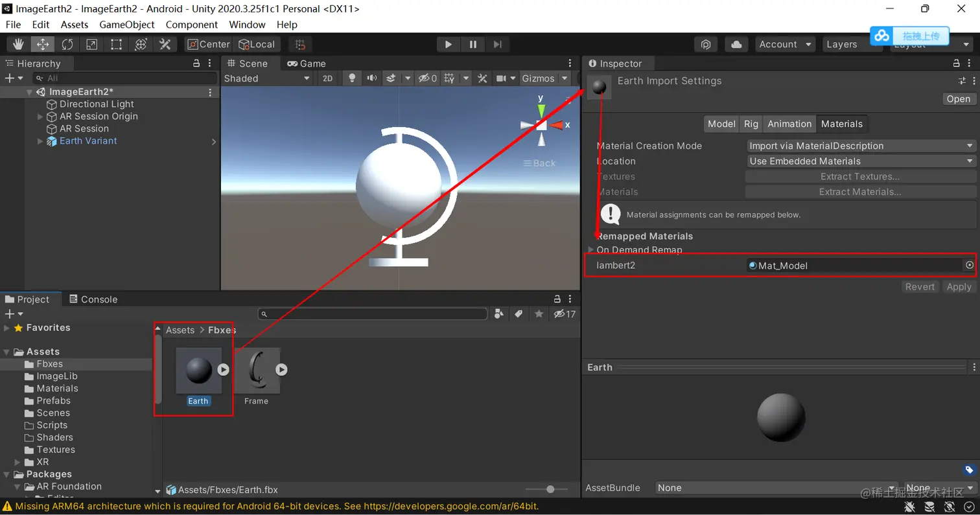
Task: Toggle Scene audio
Action: [371, 78]
